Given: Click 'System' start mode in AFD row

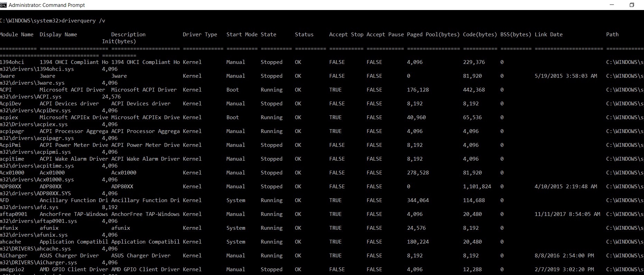Looking at the screenshot, I should (236, 200).
